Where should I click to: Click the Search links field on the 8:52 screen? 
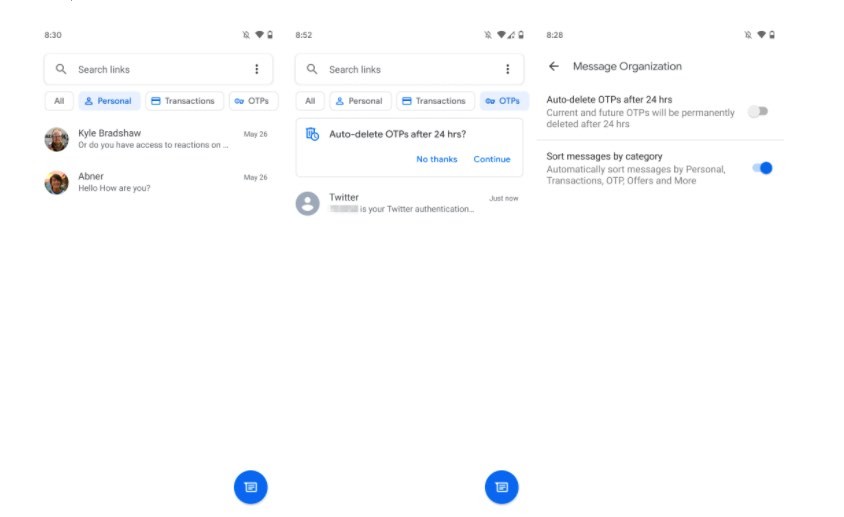point(400,69)
